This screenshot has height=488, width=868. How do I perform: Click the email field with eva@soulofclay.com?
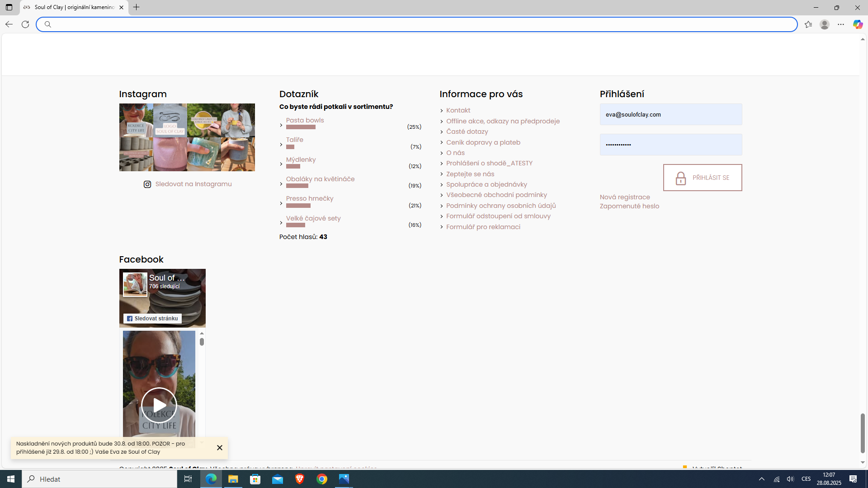pyautogui.click(x=671, y=114)
